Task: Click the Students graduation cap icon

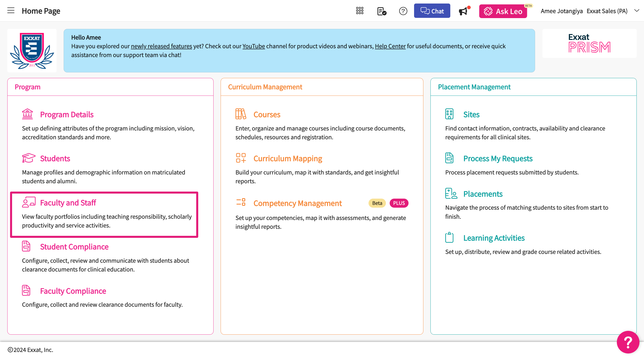Action: (28, 158)
